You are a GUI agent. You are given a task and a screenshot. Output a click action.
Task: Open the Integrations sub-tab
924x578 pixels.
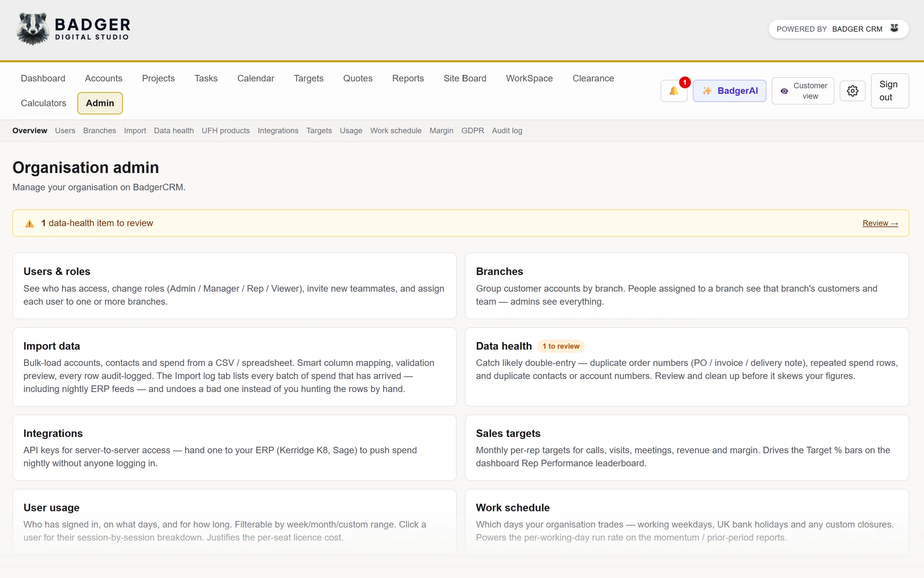(278, 131)
